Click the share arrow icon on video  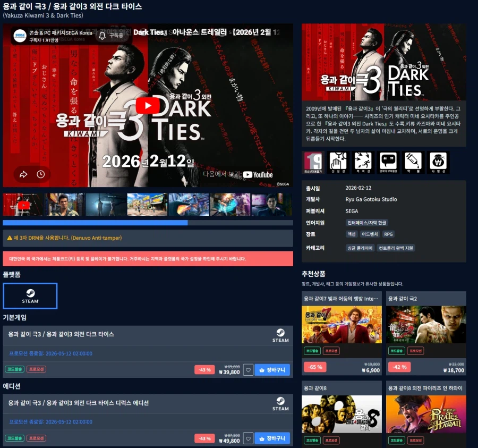tap(23, 174)
